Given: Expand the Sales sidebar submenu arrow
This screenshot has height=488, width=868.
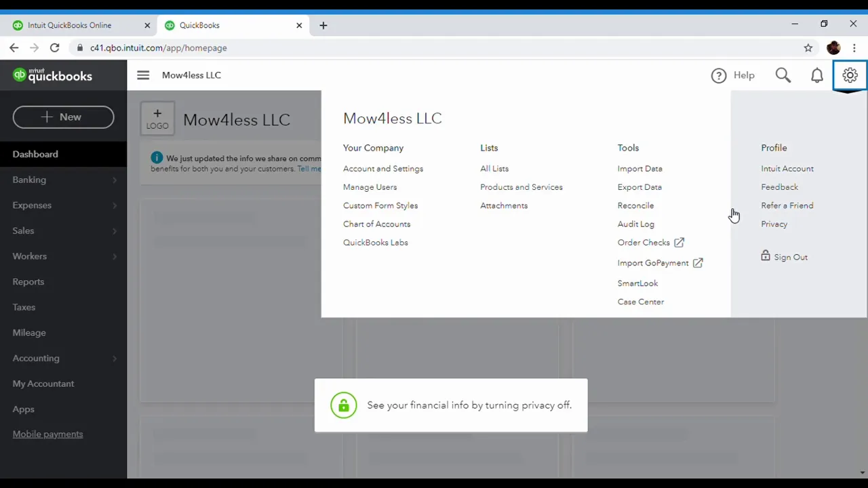Looking at the screenshot, I should pos(115,231).
